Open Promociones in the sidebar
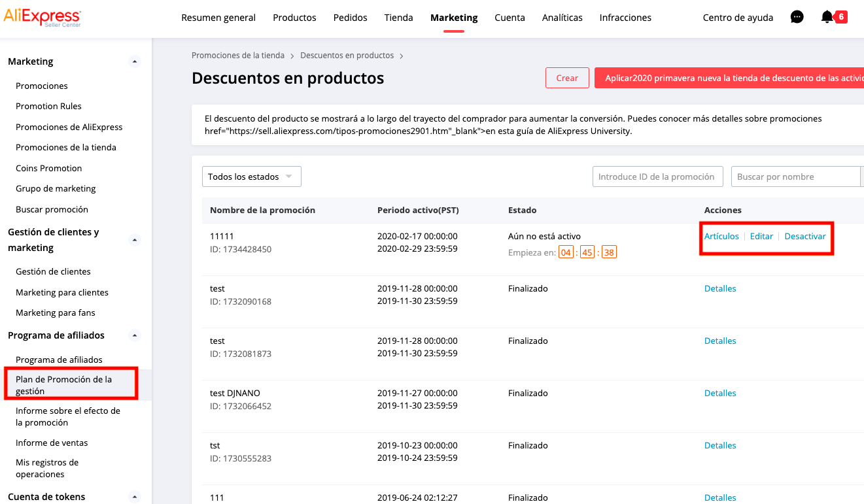864x504 pixels. [42, 86]
